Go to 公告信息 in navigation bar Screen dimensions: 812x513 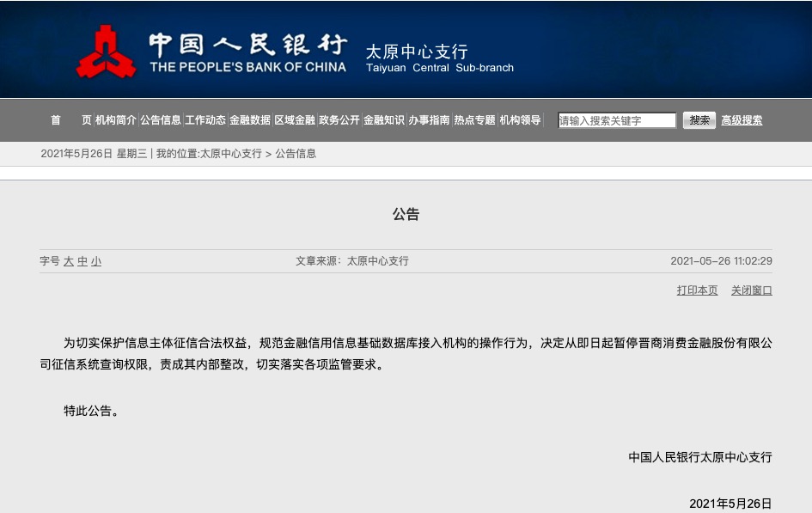pyautogui.click(x=161, y=120)
